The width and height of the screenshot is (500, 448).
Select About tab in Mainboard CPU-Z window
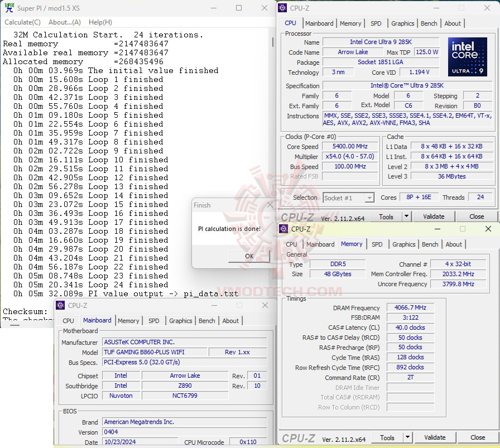[230, 321]
